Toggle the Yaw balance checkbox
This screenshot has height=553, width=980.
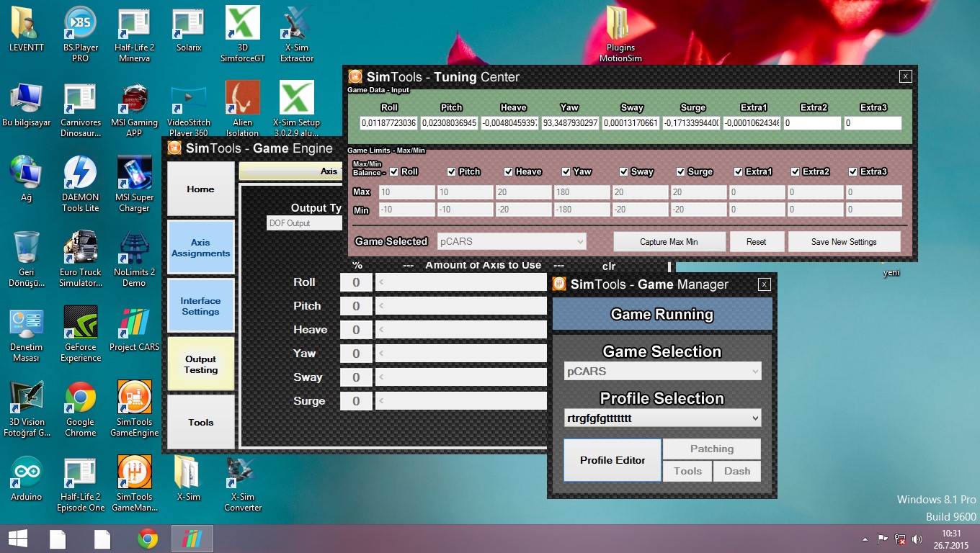point(566,171)
